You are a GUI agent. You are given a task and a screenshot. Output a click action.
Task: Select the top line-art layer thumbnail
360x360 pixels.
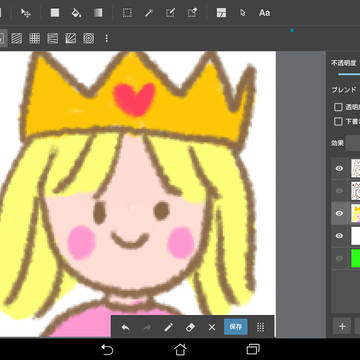[x=355, y=168]
